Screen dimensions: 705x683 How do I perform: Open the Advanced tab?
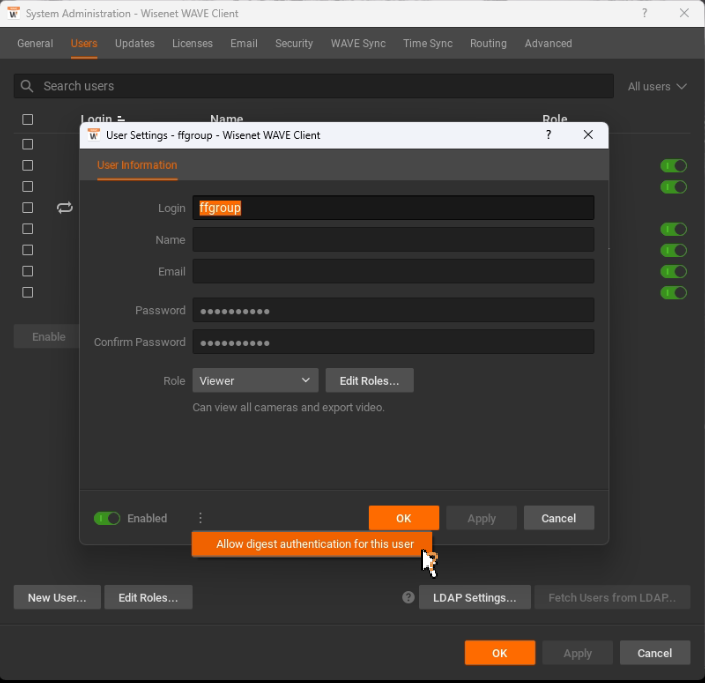point(548,43)
